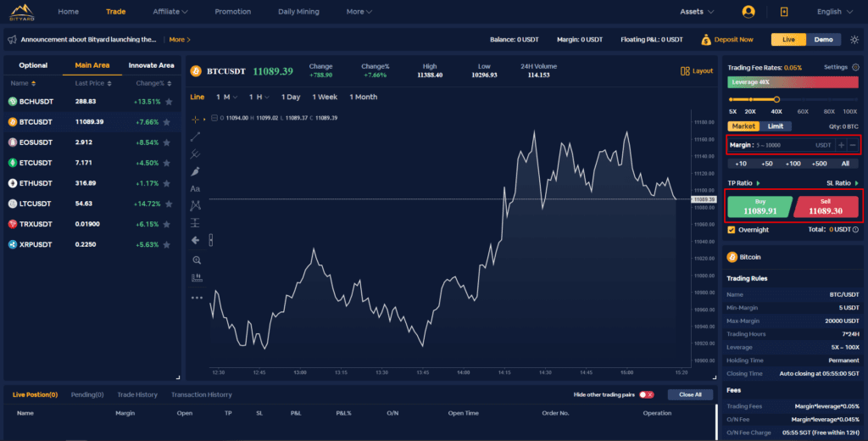Pick the Aa text annotation tool
This screenshot has width=868, height=441.
196,189
